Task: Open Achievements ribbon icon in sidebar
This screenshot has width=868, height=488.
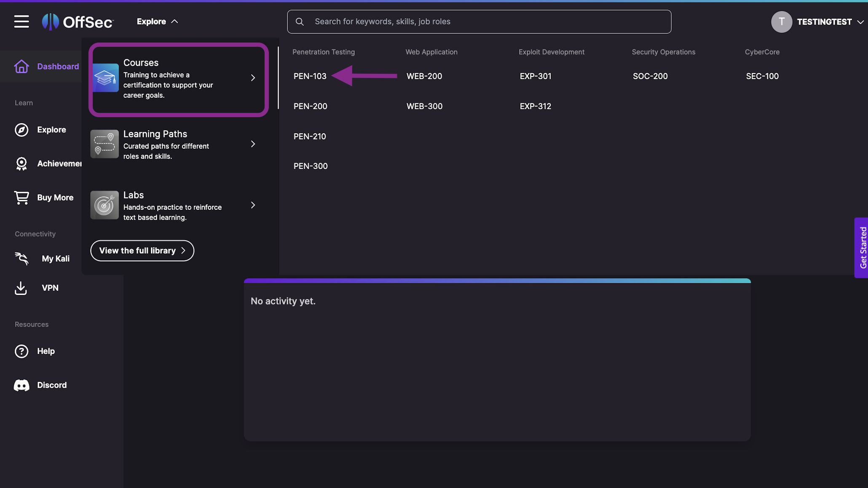Action: click(21, 164)
